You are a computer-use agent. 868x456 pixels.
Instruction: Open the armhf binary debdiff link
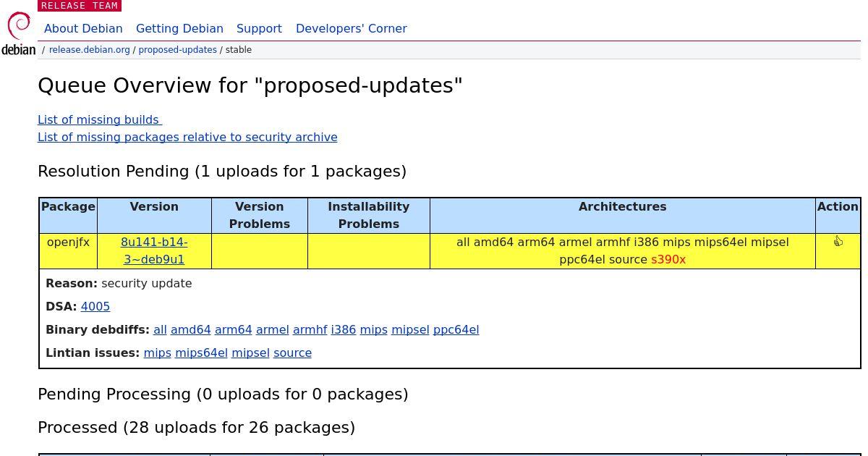click(x=310, y=329)
